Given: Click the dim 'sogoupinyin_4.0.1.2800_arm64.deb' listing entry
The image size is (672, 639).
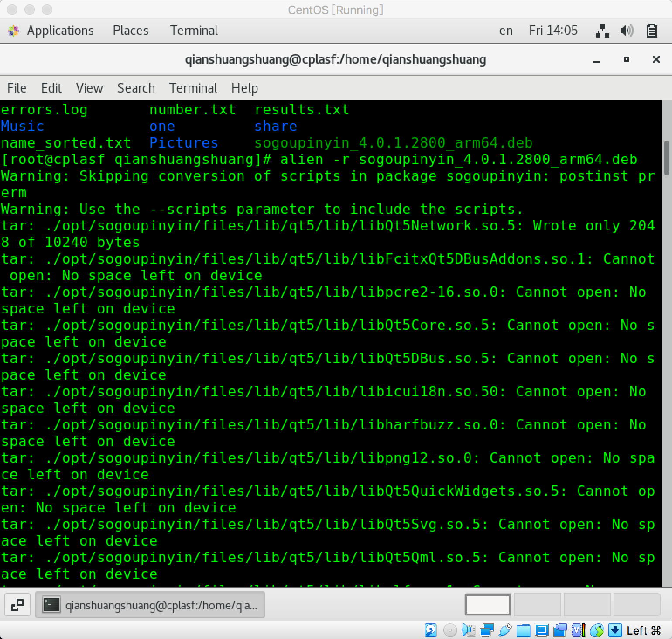Looking at the screenshot, I should tap(393, 143).
